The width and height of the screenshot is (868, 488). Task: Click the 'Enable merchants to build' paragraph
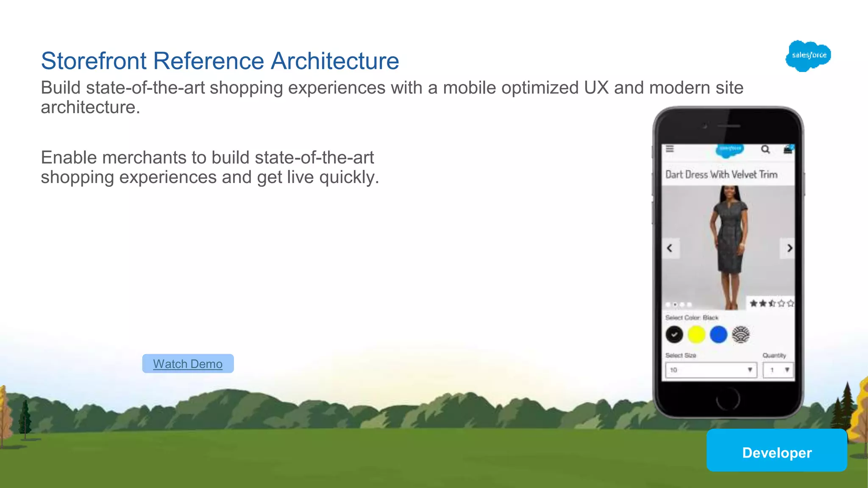(x=210, y=167)
